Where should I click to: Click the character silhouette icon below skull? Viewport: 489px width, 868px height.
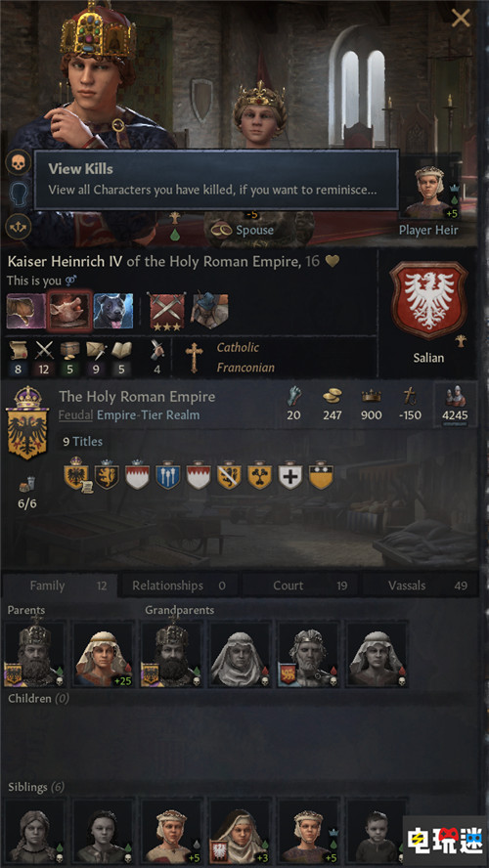tap(18, 195)
